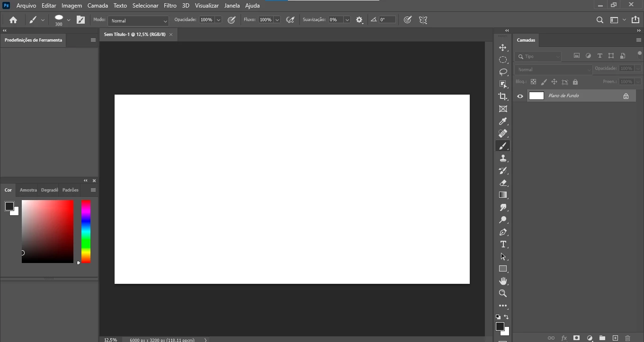
Task: Select the Eyedropper tool
Action: (503, 121)
